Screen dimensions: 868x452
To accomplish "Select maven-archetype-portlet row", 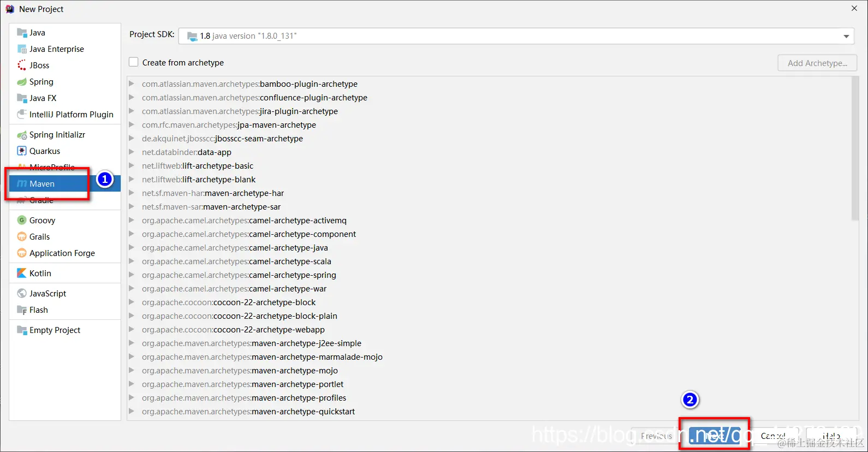I will point(489,384).
